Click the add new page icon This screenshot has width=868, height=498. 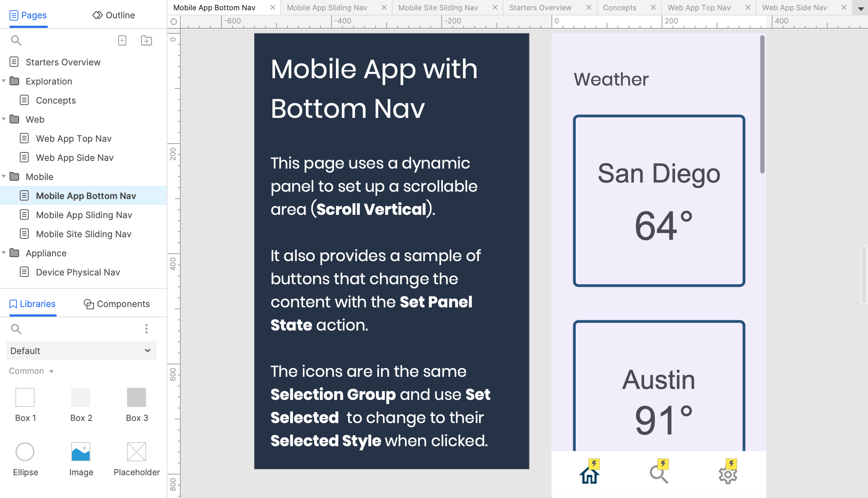(x=122, y=40)
